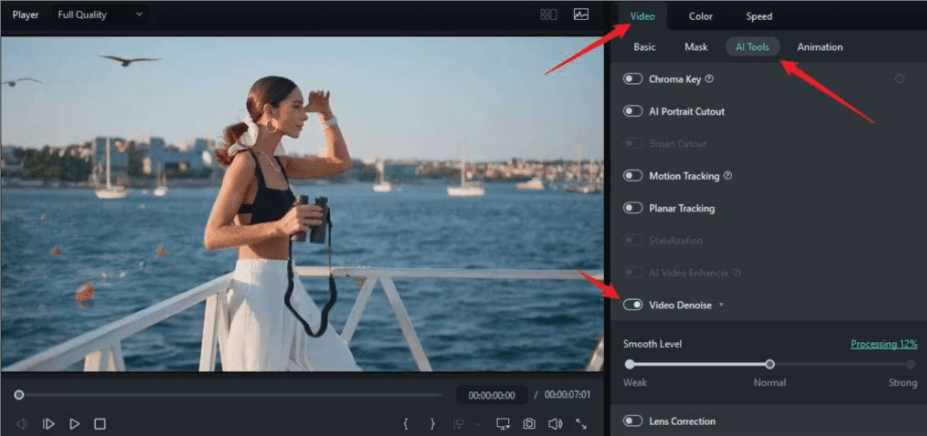This screenshot has height=436, width=927.
Task: Toggle the Stabilization switch
Action: click(633, 240)
